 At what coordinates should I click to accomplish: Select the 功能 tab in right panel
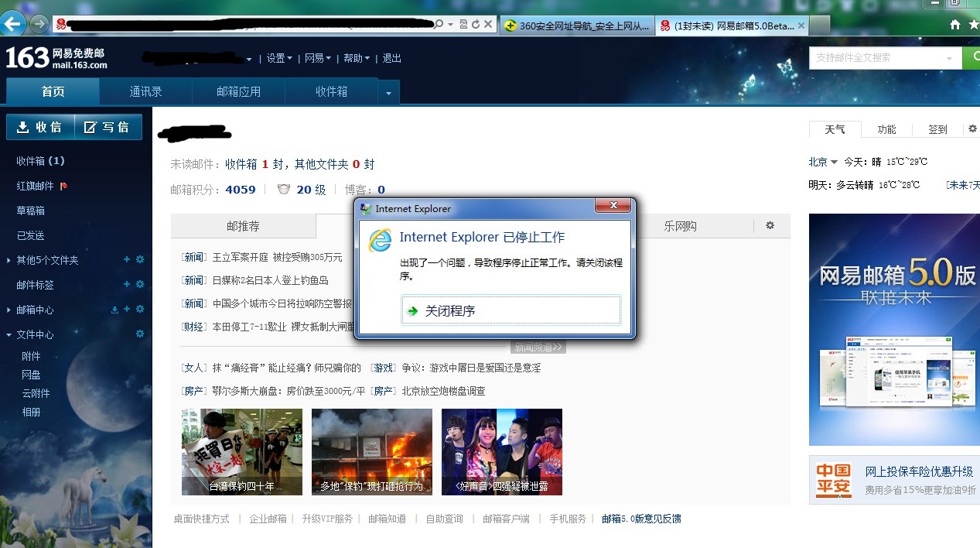(886, 129)
